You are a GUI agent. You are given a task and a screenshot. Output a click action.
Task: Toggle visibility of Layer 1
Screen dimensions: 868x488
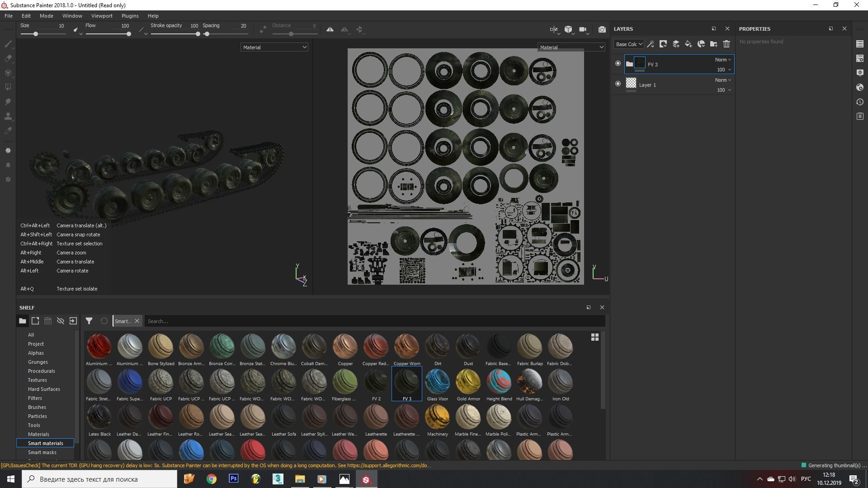tap(618, 84)
